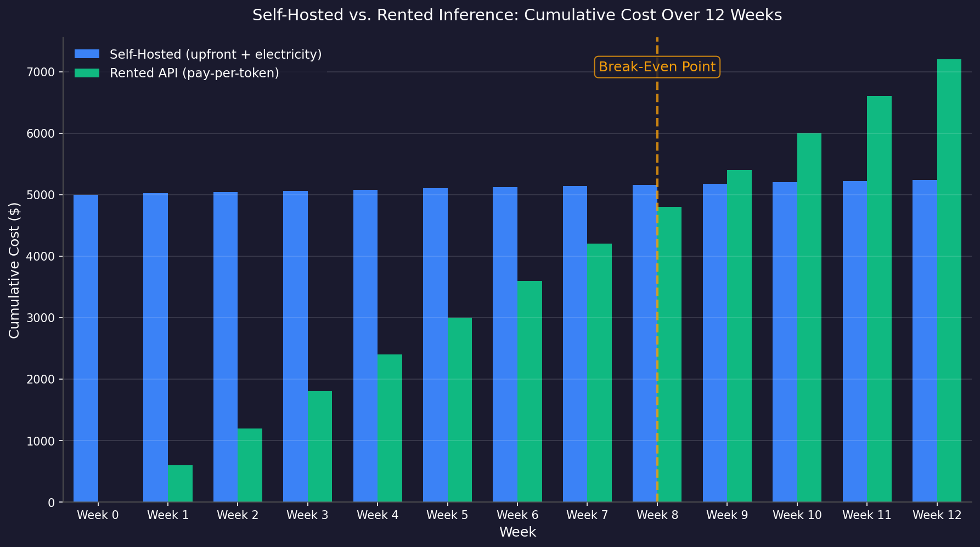Click the 'Week 1' axis tick label

pos(168,515)
